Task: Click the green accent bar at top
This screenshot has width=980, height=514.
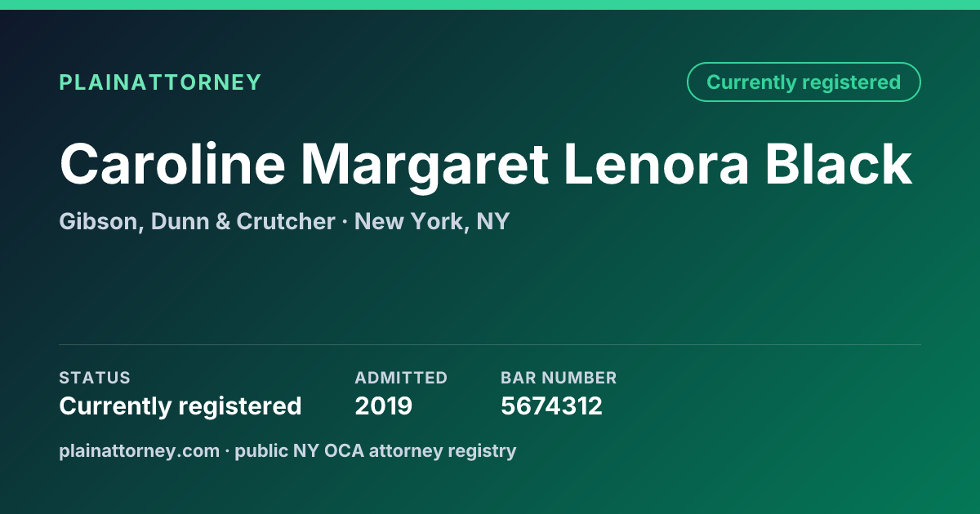Action: [490, 5]
